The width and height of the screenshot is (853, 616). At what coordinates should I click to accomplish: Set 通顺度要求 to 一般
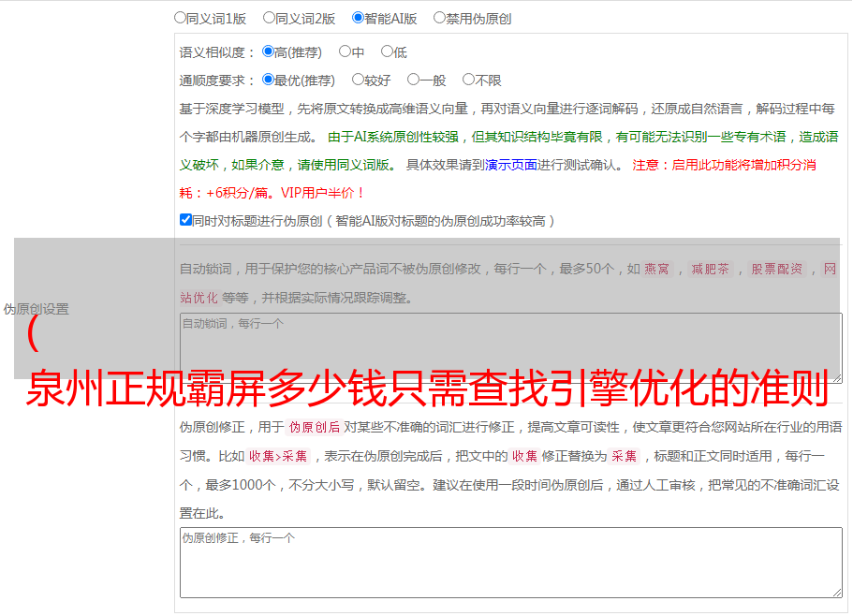click(x=414, y=80)
